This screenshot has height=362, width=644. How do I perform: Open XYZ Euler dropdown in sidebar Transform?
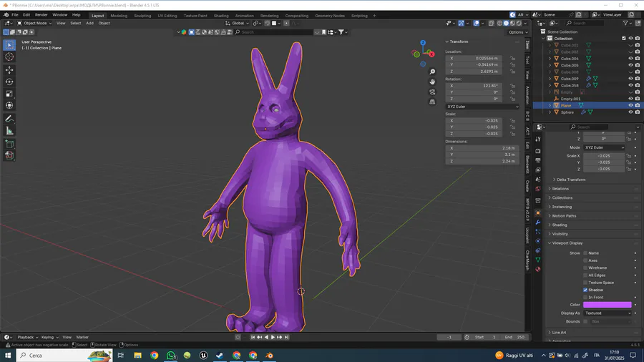482,107
